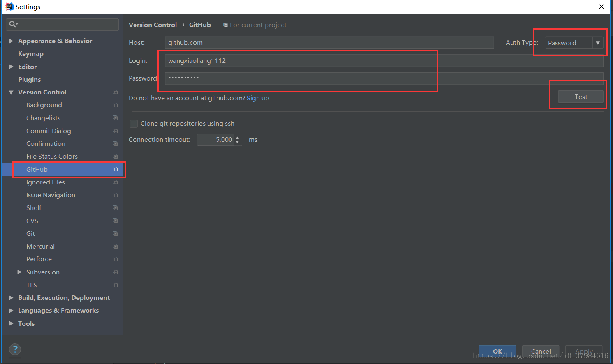Expand the Editor section
This screenshot has width=613, height=364.
tap(11, 67)
